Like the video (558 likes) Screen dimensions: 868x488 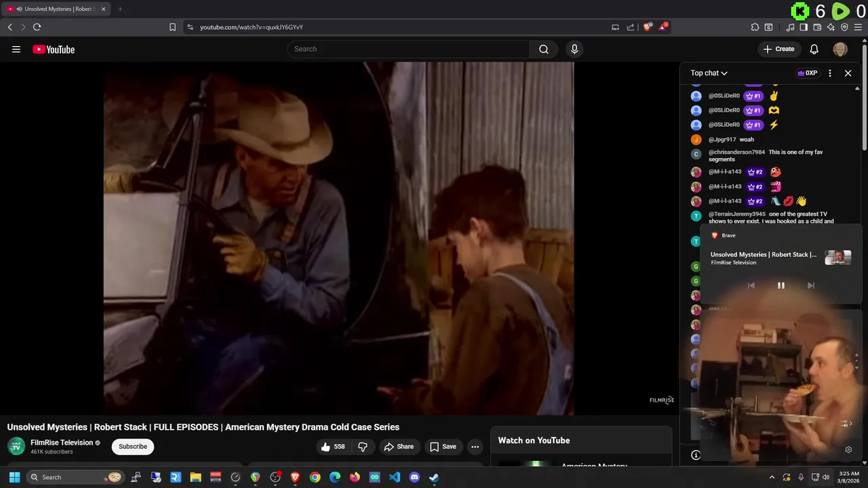[x=333, y=447]
